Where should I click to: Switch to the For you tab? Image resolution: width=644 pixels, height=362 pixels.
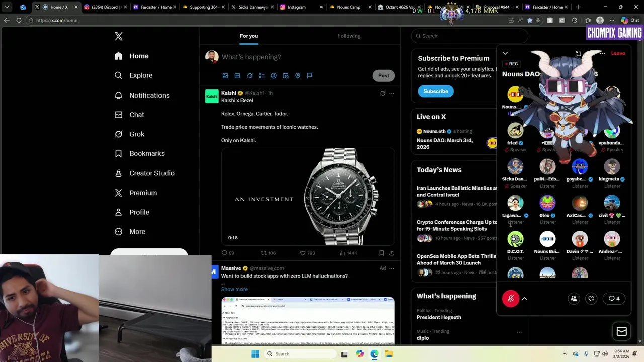[249, 36]
